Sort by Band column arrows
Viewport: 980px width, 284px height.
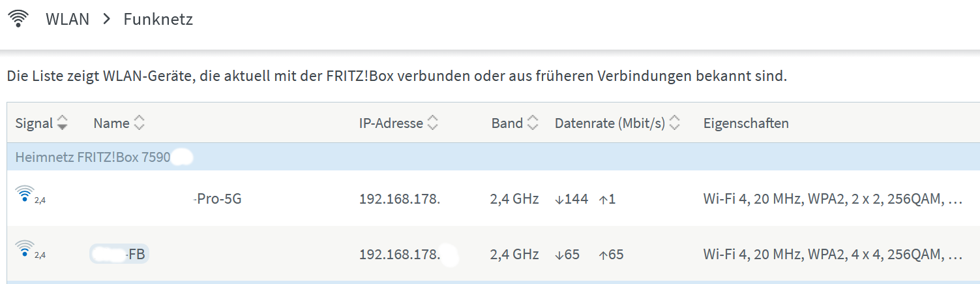[533, 123]
